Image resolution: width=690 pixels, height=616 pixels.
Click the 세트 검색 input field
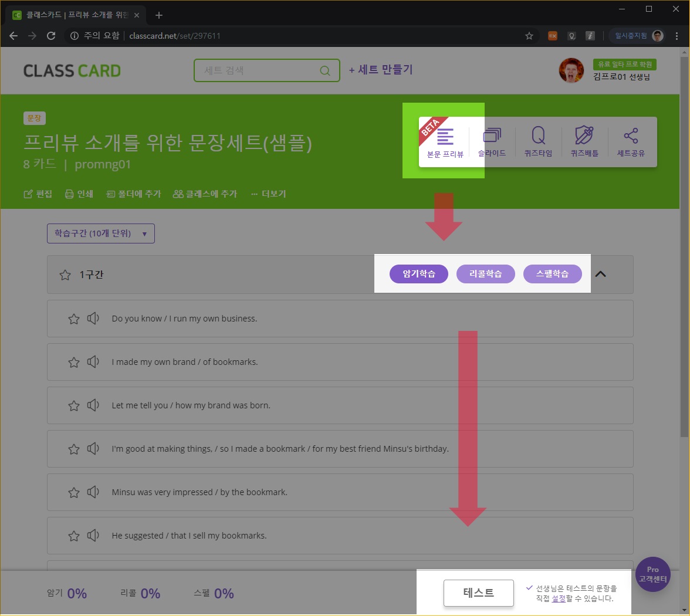[258, 71]
